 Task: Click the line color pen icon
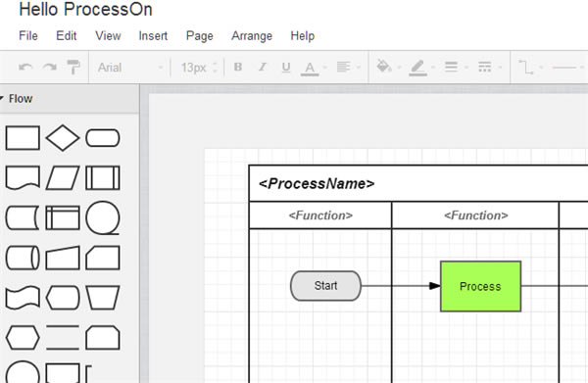coord(417,68)
